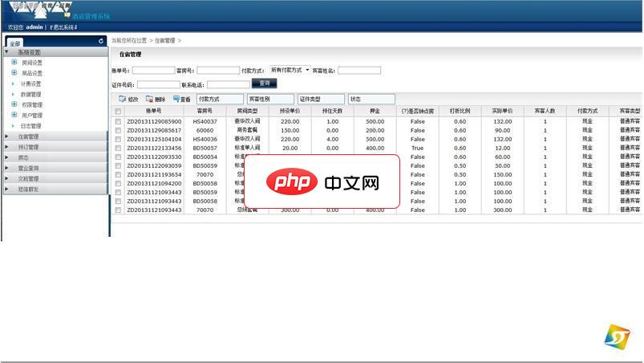The width and height of the screenshot is (644, 363).
Task: Click plus icon beside 房间设置
Action: tap(14, 62)
